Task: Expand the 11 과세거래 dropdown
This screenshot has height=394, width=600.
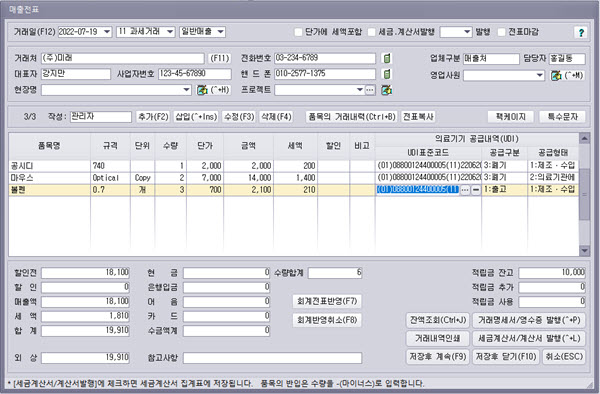Action: coord(170,32)
